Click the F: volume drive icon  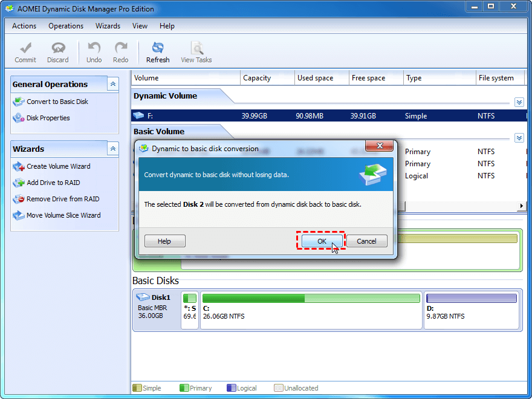pyautogui.click(x=138, y=115)
